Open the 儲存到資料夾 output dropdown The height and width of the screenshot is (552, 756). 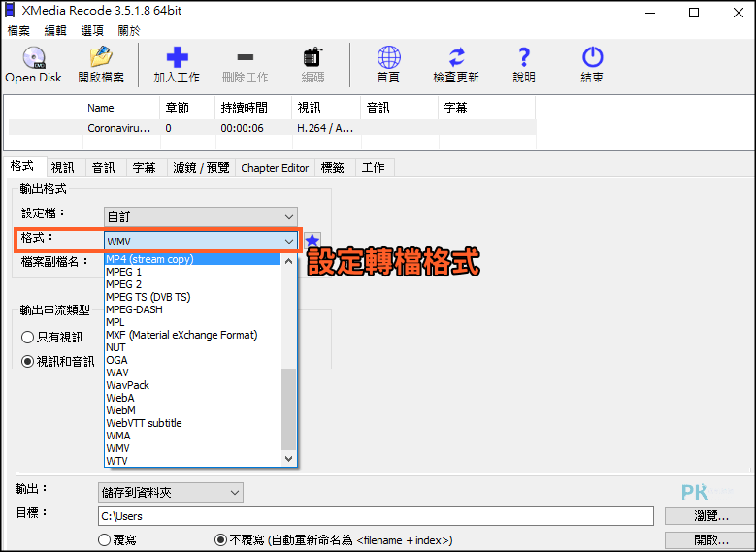(170, 492)
